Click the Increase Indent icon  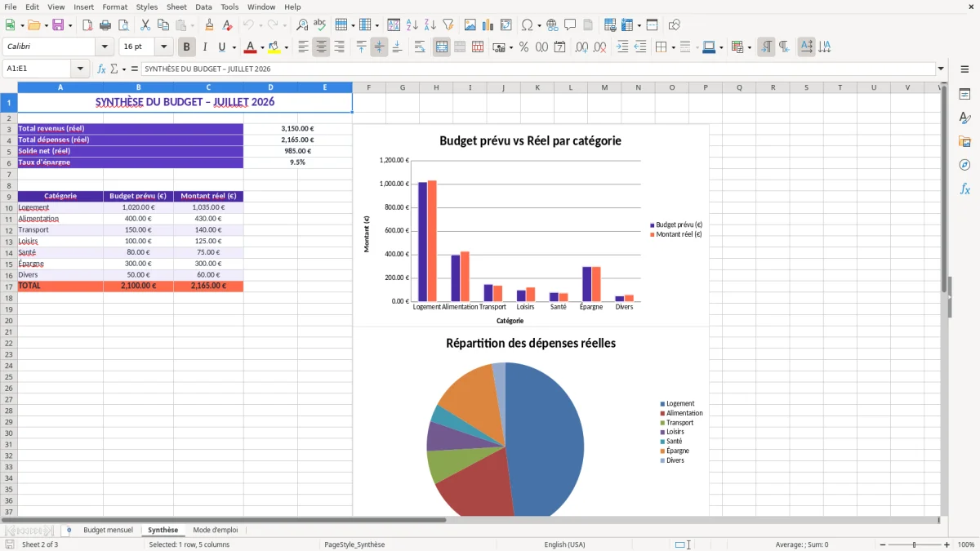coord(622,47)
